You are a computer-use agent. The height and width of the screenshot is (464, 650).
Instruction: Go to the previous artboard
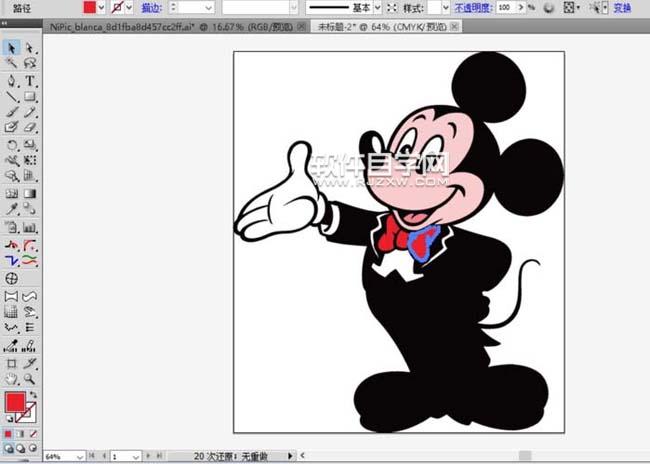[x=104, y=456]
